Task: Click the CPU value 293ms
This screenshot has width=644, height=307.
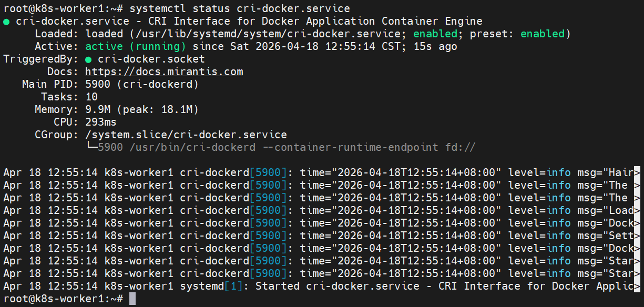Action: tap(101, 122)
